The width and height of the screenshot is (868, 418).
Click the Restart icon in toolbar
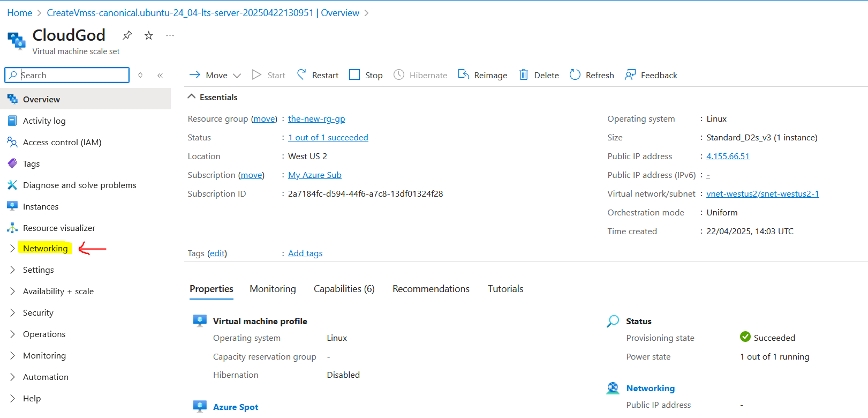click(302, 74)
